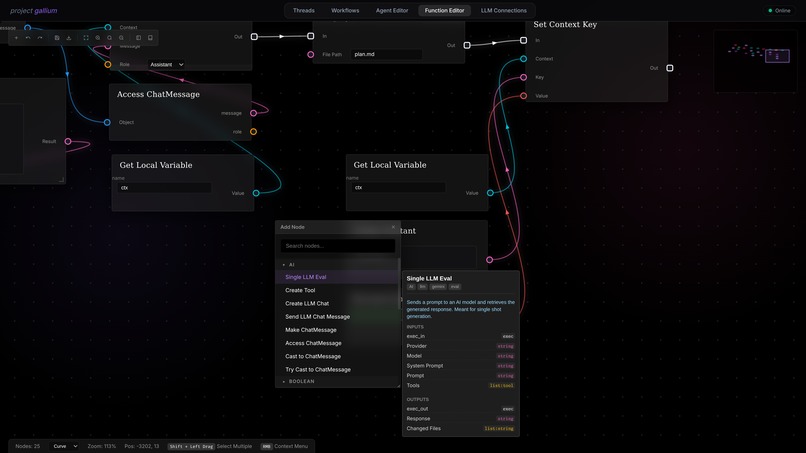Choose Send LLM Chat Message node
Viewport: 806px width, 453px height.
tap(337, 317)
